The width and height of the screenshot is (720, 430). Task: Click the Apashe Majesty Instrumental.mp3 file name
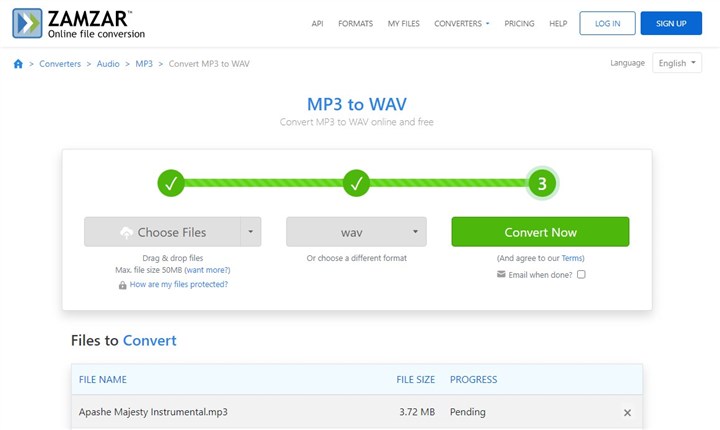point(153,412)
